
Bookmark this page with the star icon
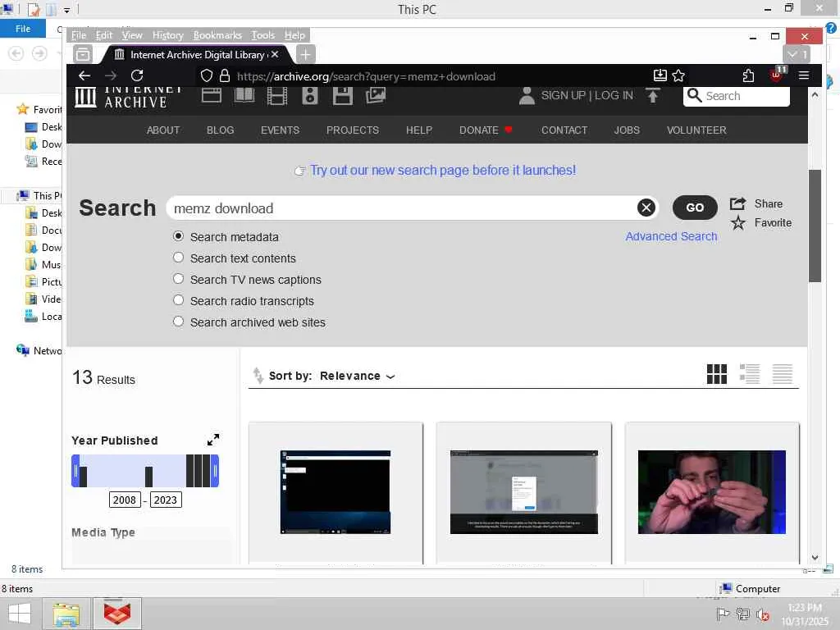[x=678, y=75]
